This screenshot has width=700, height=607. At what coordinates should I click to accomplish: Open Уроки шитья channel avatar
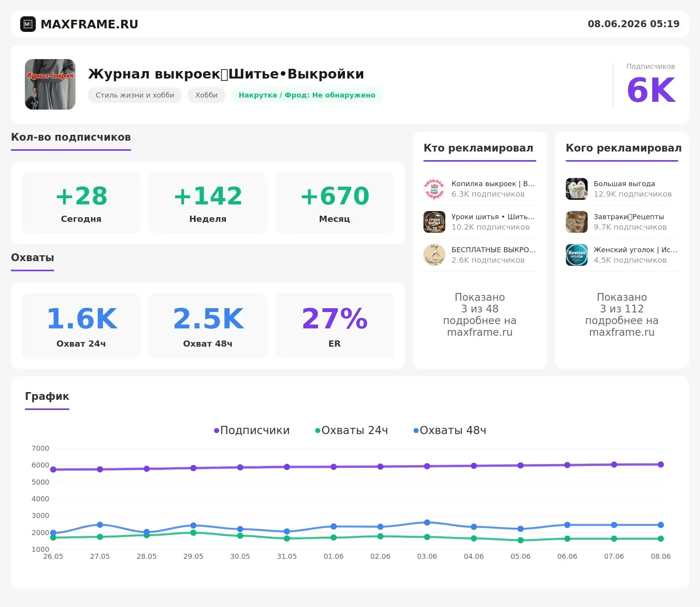click(434, 222)
